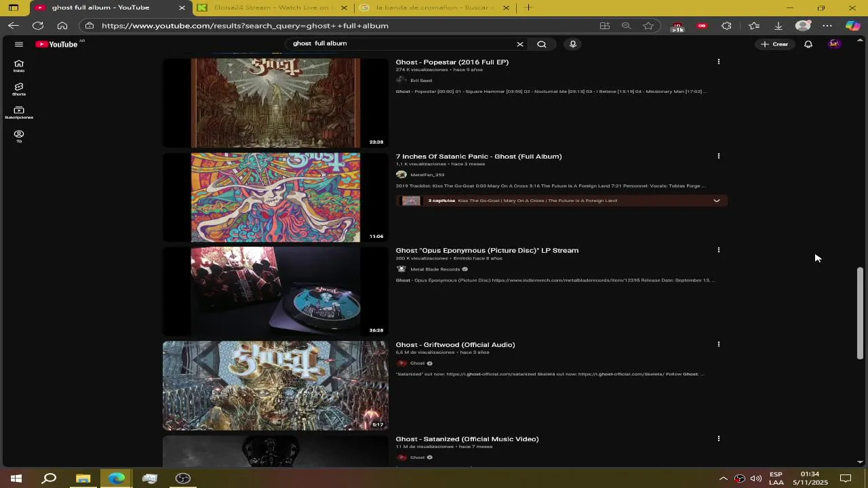The width and height of the screenshot is (868, 488).
Task: Open options menu for 7 Inches Of Satanic Panic
Action: click(x=719, y=156)
